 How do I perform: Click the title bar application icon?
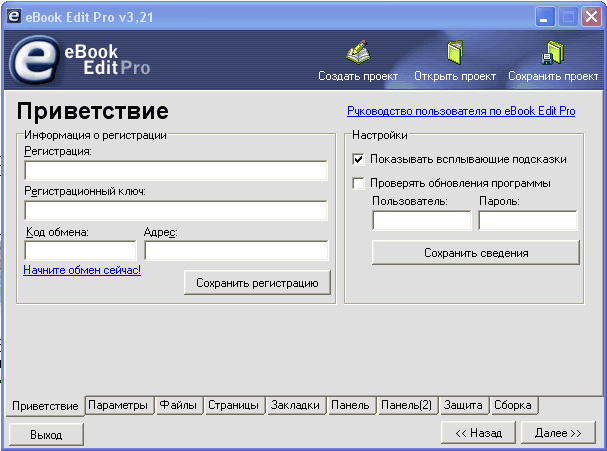point(13,16)
